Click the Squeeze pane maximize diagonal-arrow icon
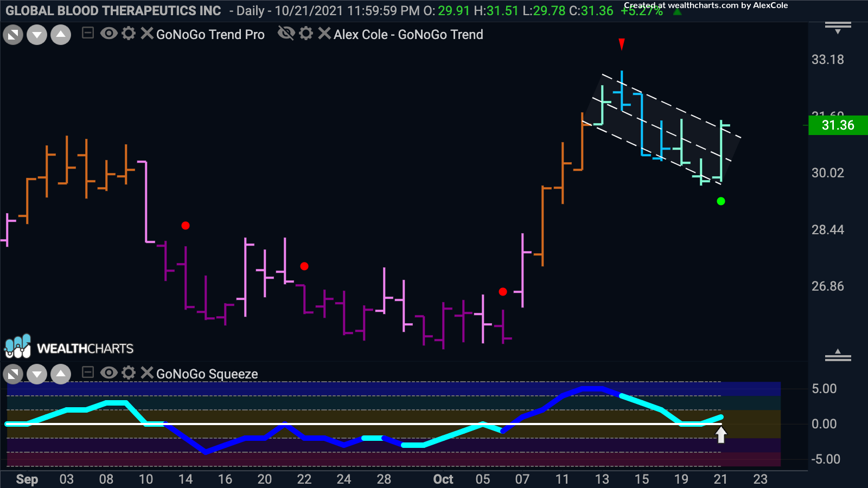Image resolution: width=868 pixels, height=488 pixels. (13, 374)
